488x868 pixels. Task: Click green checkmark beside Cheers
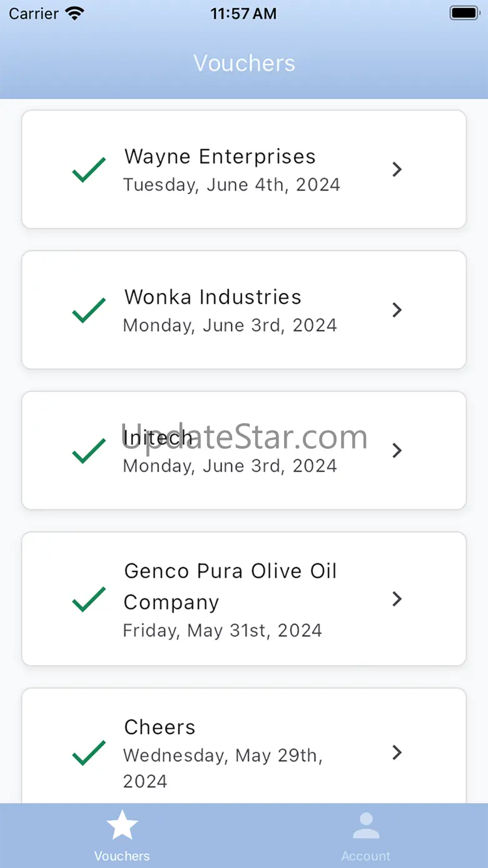pyautogui.click(x=89, y=752)
